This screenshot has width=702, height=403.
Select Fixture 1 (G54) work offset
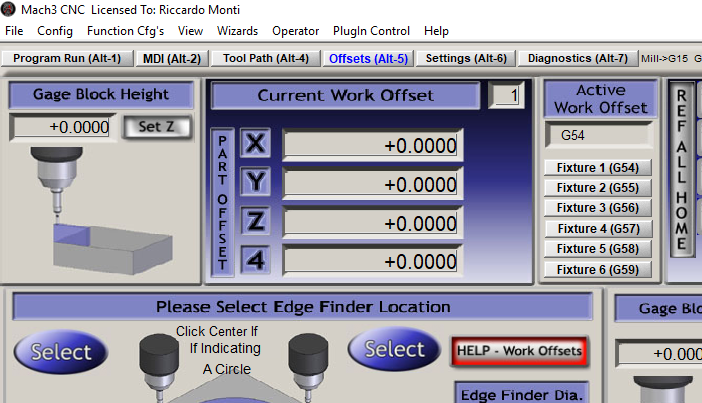tap(597, 168)
